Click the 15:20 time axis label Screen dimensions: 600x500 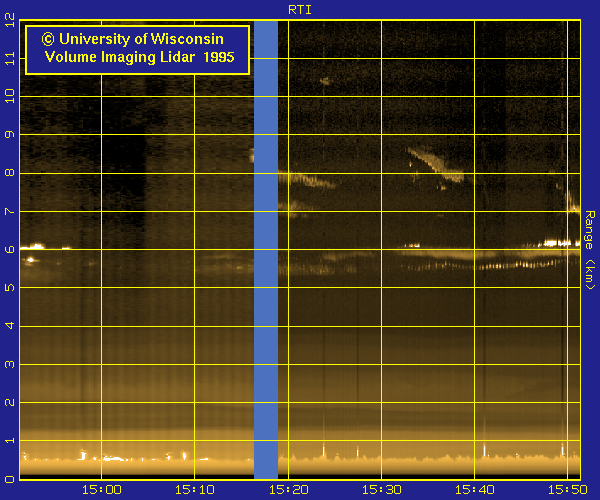click(289, 490)
